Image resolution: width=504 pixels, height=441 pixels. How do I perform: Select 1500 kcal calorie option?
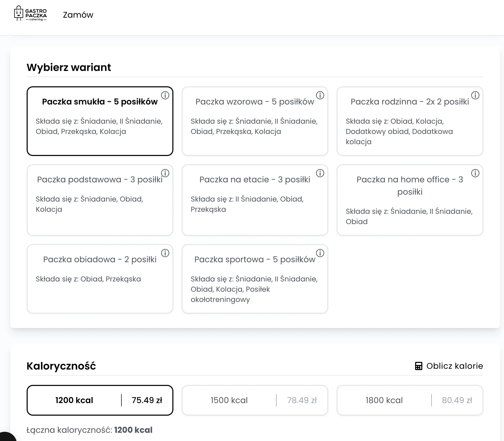[255, 400]
